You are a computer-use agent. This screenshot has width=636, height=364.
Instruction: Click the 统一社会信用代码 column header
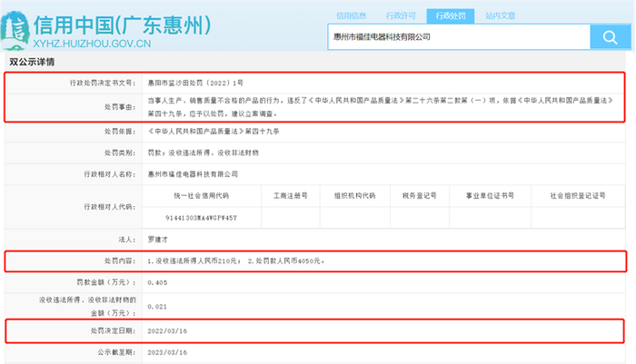[x=202, y=196]
